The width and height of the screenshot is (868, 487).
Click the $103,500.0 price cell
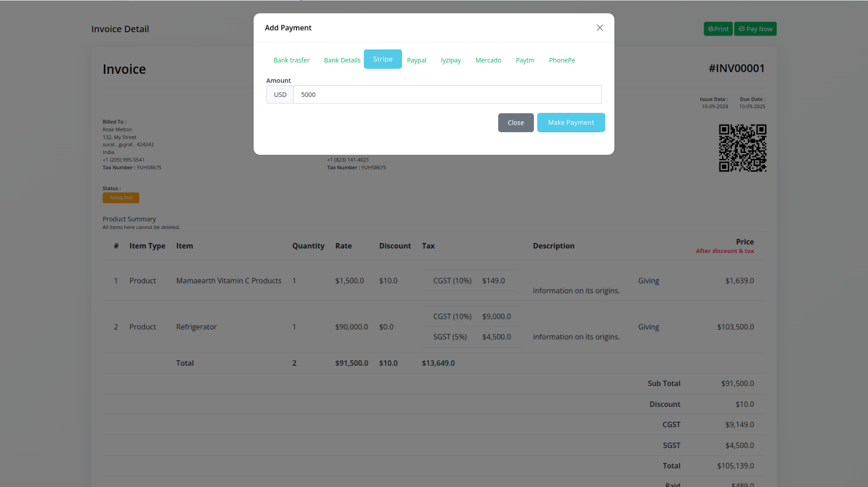click(735, 327)
